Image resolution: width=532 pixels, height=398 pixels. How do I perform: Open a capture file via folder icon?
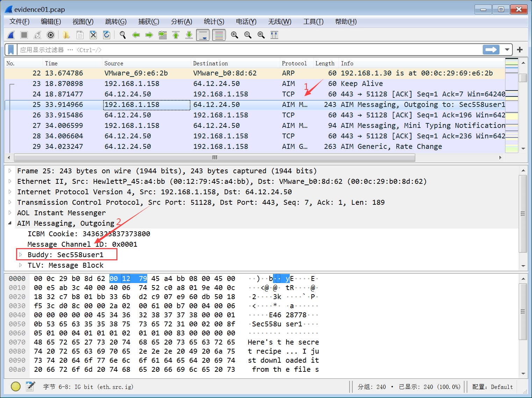point(66,35)
